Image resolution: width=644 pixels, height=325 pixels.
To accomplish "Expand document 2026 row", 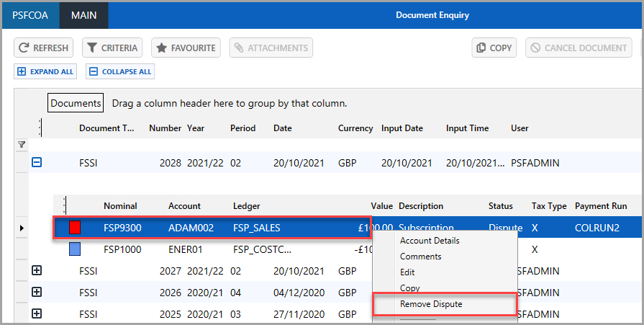I will point(37,292).
